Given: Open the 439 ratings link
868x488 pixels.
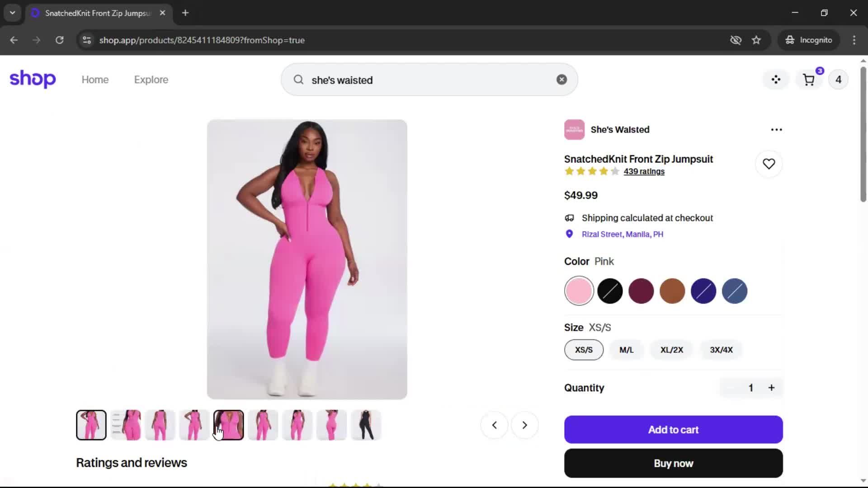Looking at the screenshot, I should click(644, 172).
